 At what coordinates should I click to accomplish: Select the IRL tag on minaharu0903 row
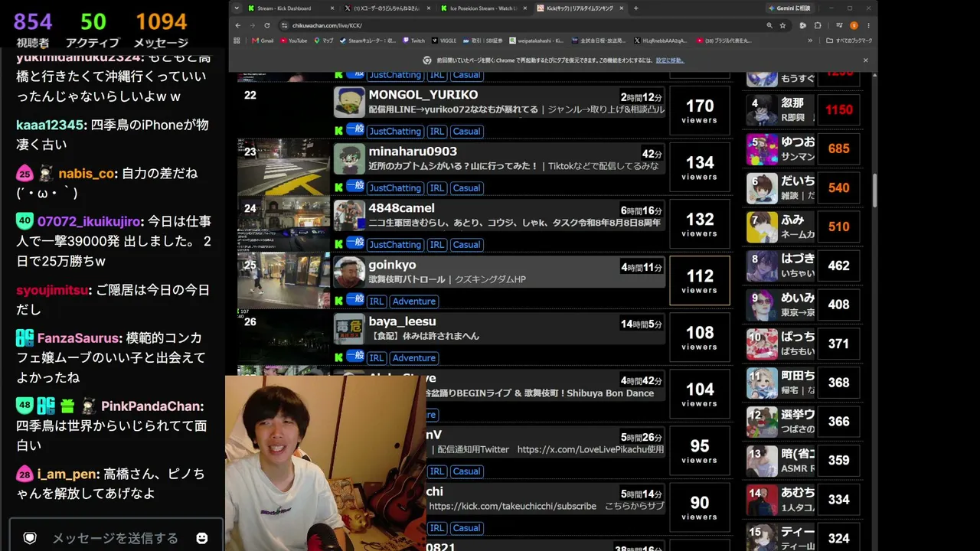tap(436, 188)
